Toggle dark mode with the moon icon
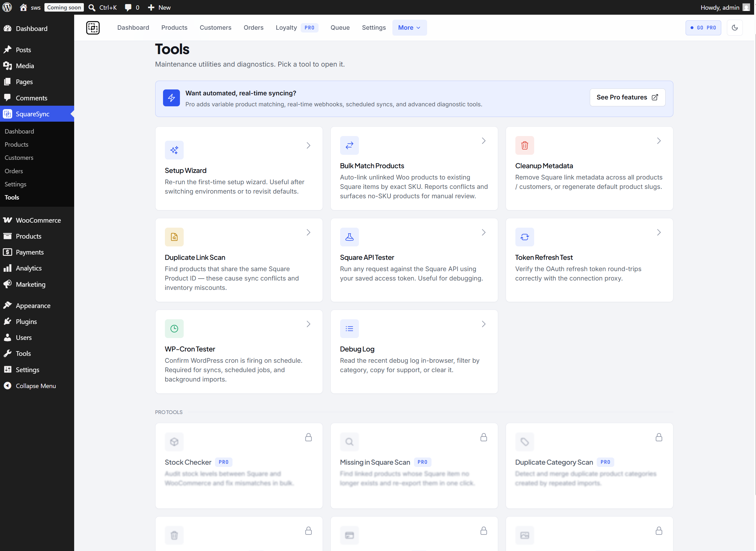Viewport: 756px width, 551px height. point(735,28)
